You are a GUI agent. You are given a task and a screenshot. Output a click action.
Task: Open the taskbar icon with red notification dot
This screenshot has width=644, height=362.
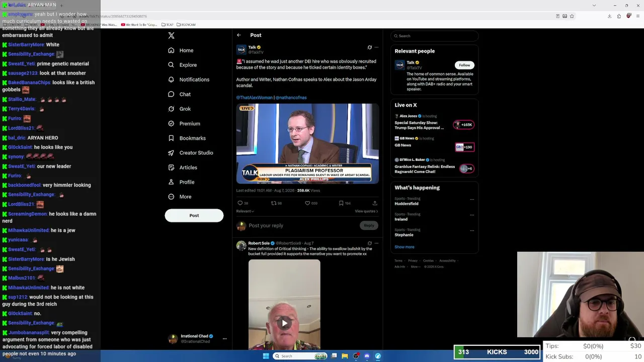(x=356, y=356)
